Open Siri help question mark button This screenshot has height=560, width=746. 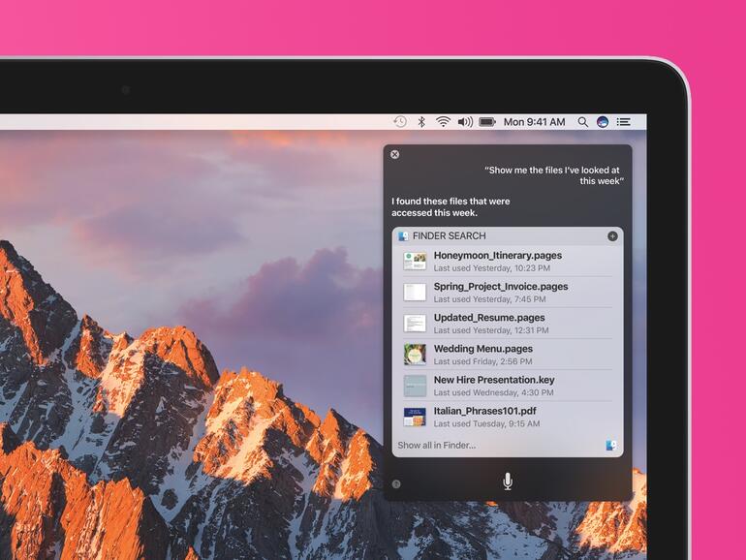(396, 484)
